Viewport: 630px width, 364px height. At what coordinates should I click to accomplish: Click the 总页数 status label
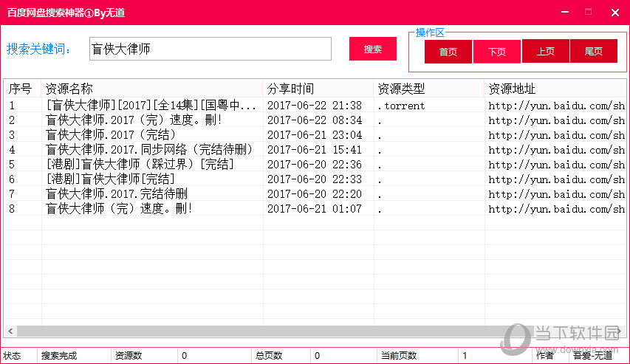pos(269,356)
